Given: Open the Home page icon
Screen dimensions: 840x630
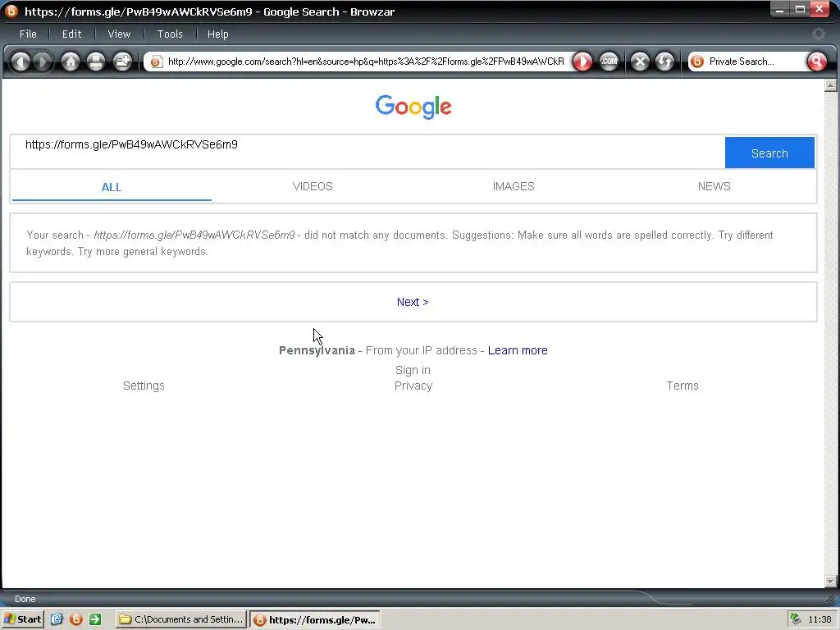Looking at the screenshot, I should coord(71,62).
